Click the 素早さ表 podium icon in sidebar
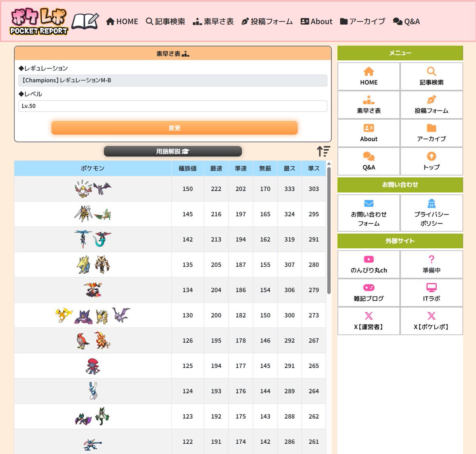This screenshot has height=454, width=476. (369, 100)
